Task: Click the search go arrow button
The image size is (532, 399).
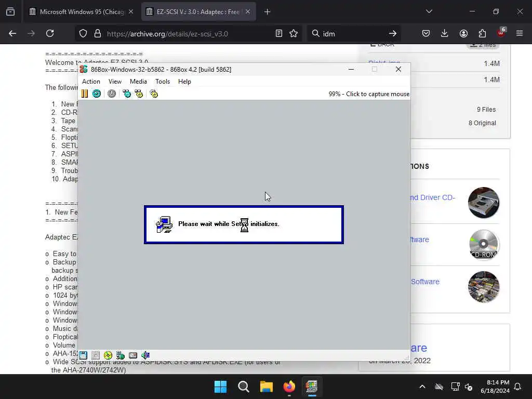Action: coord(393,34)
